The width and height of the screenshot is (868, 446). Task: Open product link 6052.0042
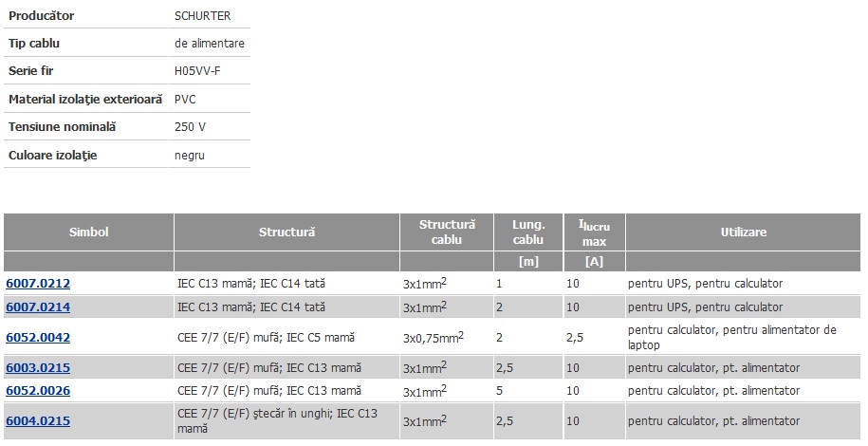coord(38,338)
